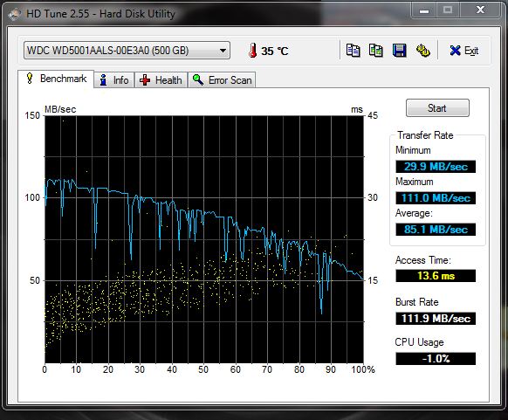
Task: Click the ms axis label on graph
Action: 357,109
